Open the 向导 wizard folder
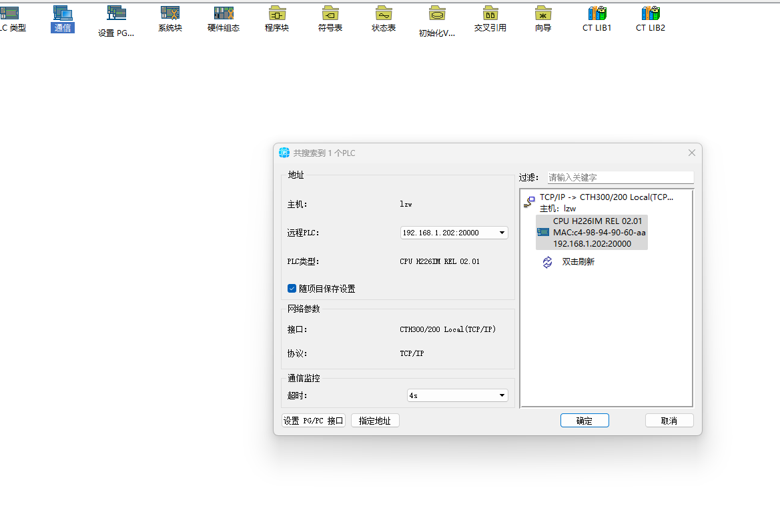This screenshot has width=780, height=532. click(x=543, y=13)
